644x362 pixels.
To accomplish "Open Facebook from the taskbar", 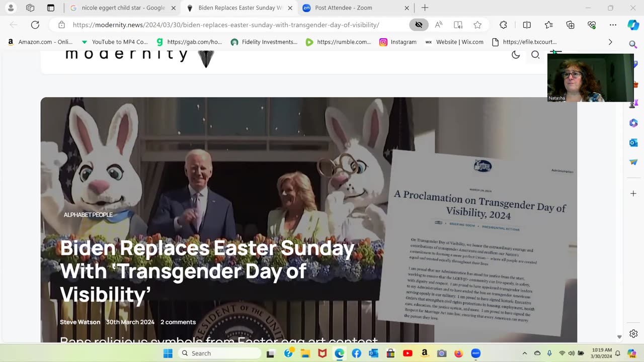I will (357, 353).
